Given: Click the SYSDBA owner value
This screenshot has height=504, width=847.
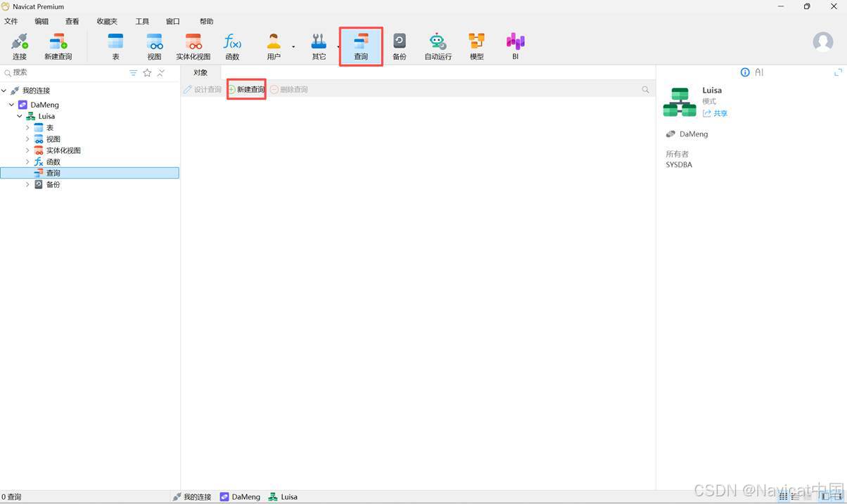Looking at the screenshot, I should 679,164.
